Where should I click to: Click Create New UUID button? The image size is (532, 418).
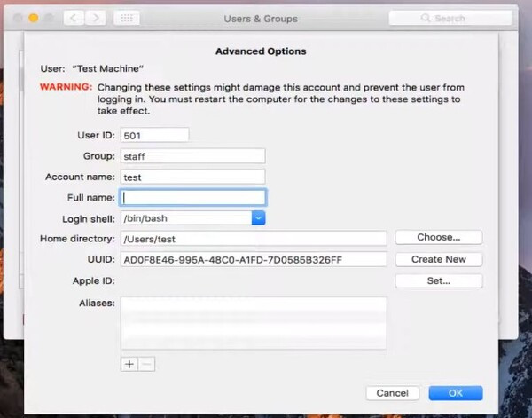(438, 259)
